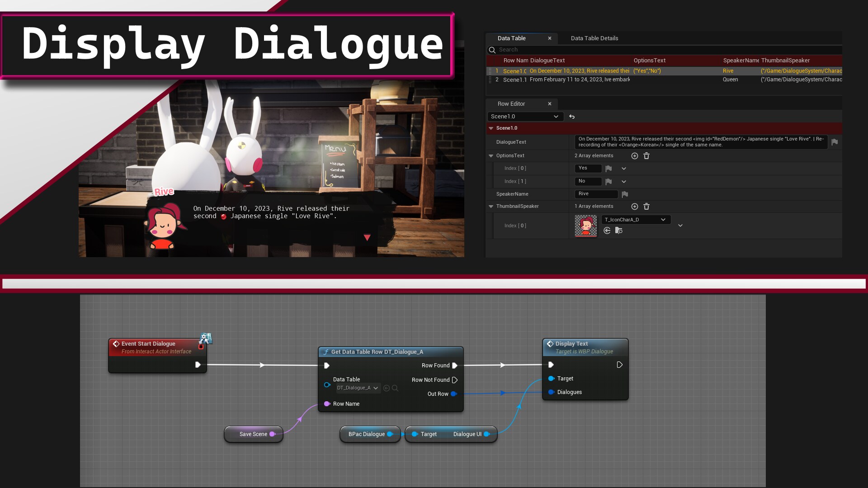Screen dimensions: 868x488
Task: Collapse the OptionsText array section
Action: coord(491,155)
